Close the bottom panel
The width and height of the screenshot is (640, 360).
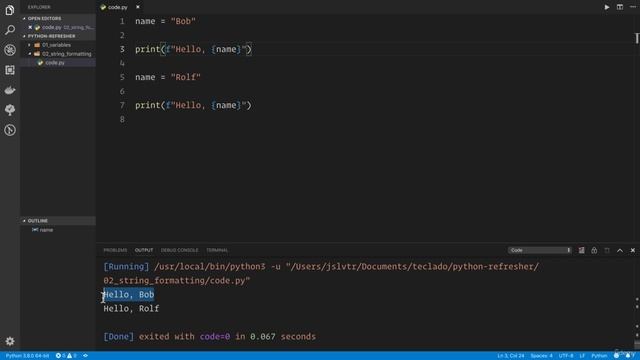click(x=633, y=250)
